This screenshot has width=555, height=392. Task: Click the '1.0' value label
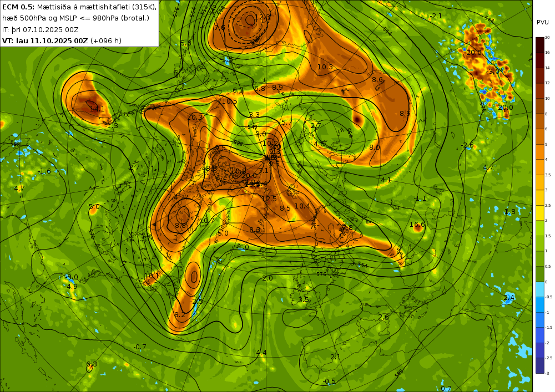pos(244,247)
